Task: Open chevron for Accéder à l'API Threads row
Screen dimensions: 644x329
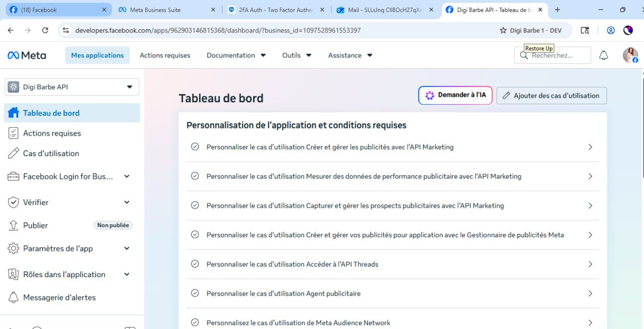Action: point(591,264)
